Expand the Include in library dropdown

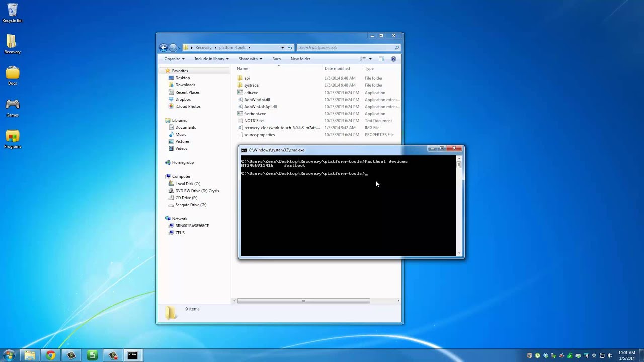click(x=211, y=59)
